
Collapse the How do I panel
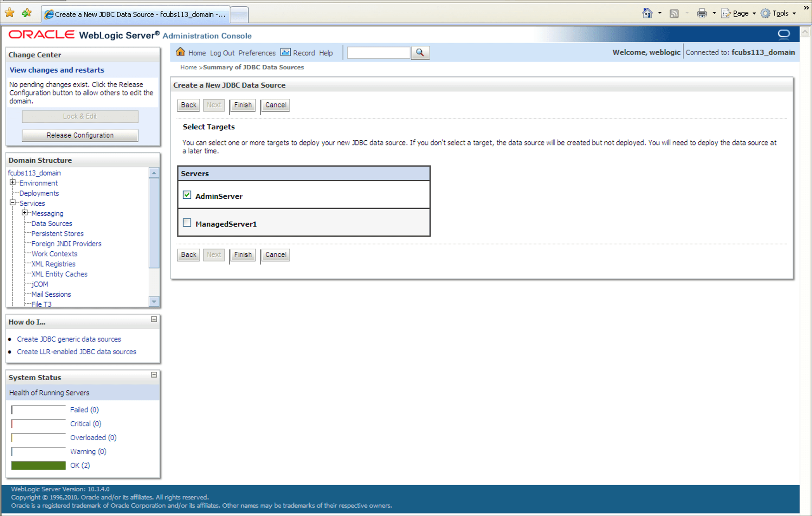point(154,319)
